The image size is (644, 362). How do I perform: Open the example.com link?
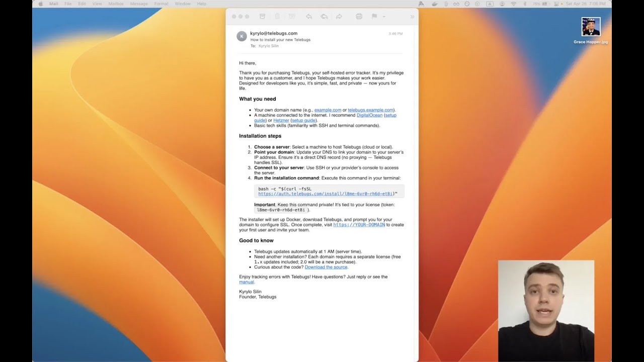click(x=328, y=110)
